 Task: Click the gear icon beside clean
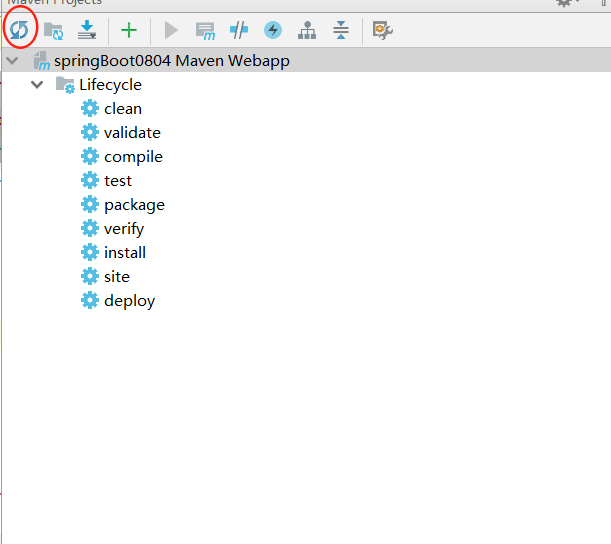coord(90,108)
